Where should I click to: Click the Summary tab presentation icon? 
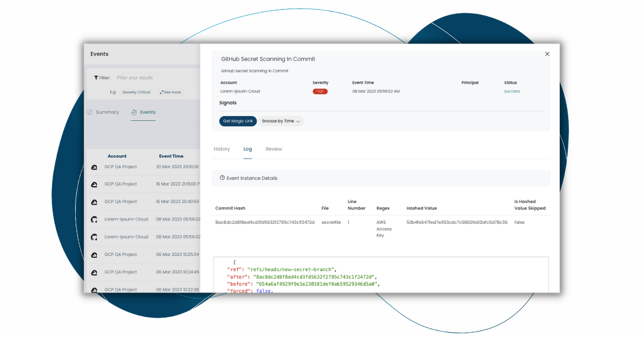tap(90, 112)
